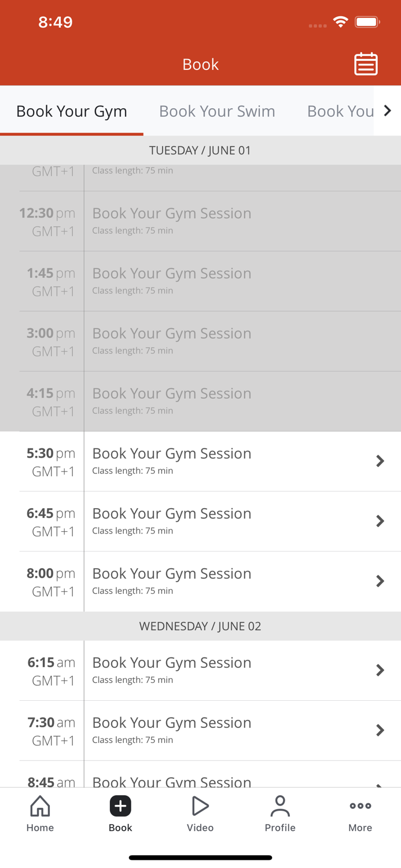Screen dimensions: 401x868
Task: Tap the battery indicator icon
Action: pos(368,21)
